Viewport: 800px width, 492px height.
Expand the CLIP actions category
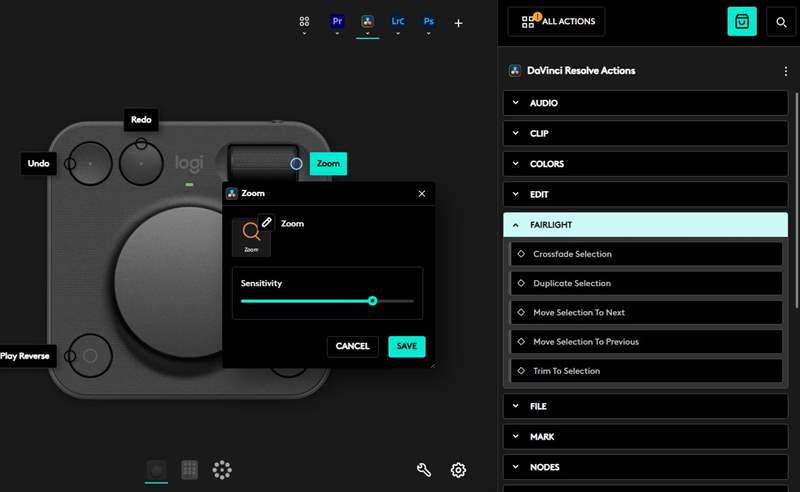[645, 134]
